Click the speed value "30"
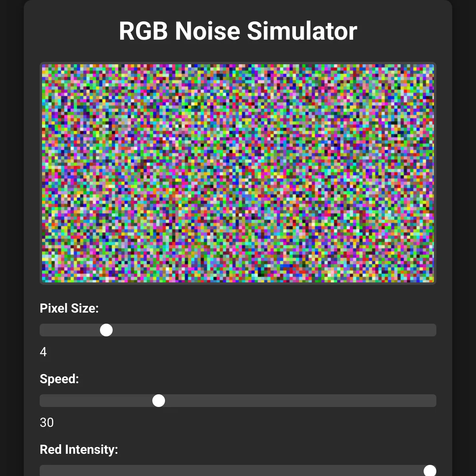This screenshot has width=476, height=476. [x=47, y=422]
